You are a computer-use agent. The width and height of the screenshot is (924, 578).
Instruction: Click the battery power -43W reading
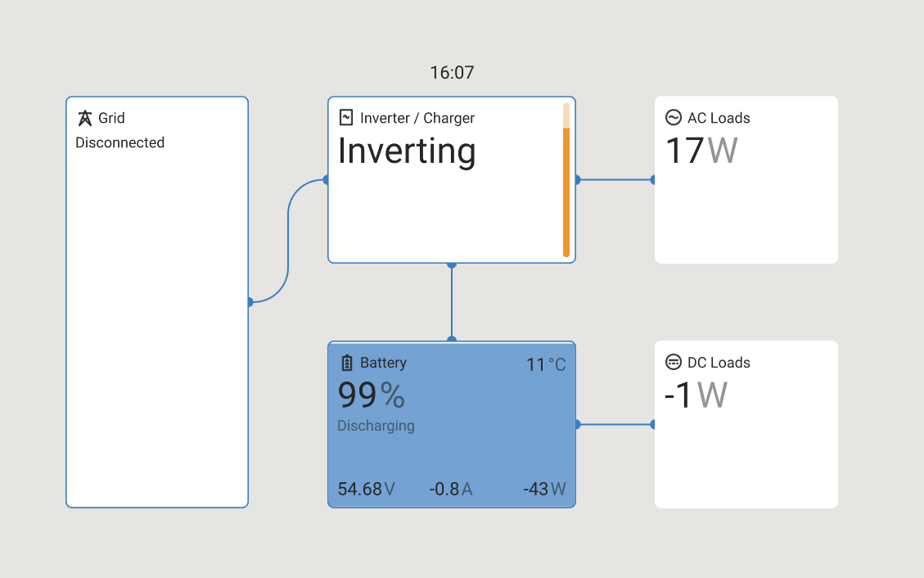pos(544,490)
